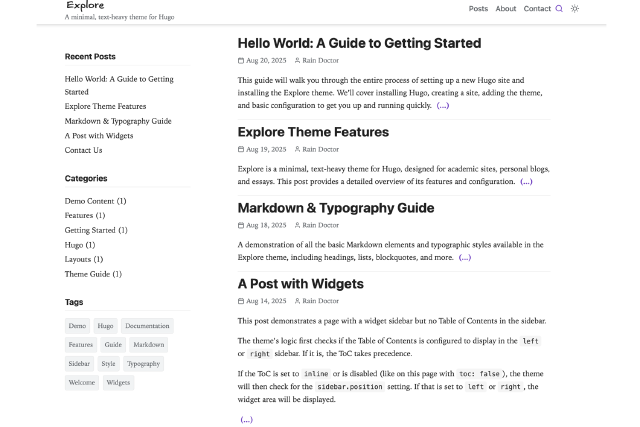Open the search icon in header
This screenshot has width=640, height=427.
point(559,9)
